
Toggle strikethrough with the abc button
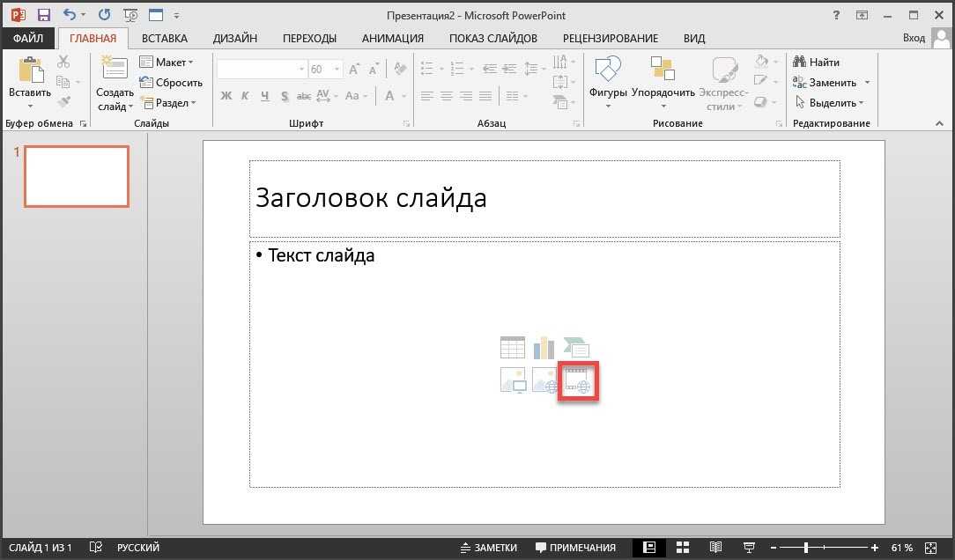(304, 96)
